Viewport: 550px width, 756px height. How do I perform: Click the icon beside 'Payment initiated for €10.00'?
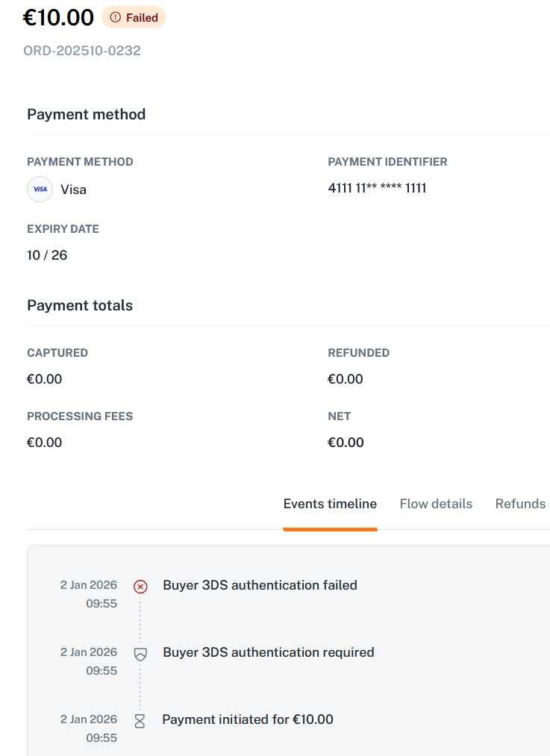tap(140, 720)
